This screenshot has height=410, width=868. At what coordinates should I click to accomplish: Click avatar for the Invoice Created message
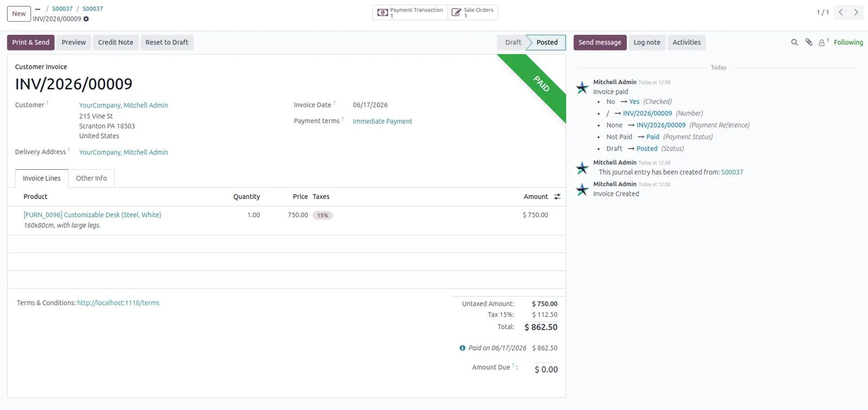pos(582,189)
